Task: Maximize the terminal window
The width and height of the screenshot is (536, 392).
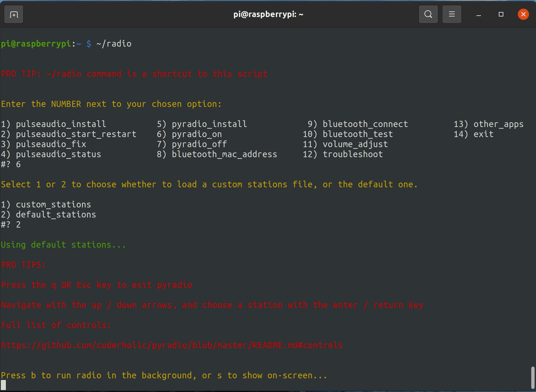Action: pos(501,14)
